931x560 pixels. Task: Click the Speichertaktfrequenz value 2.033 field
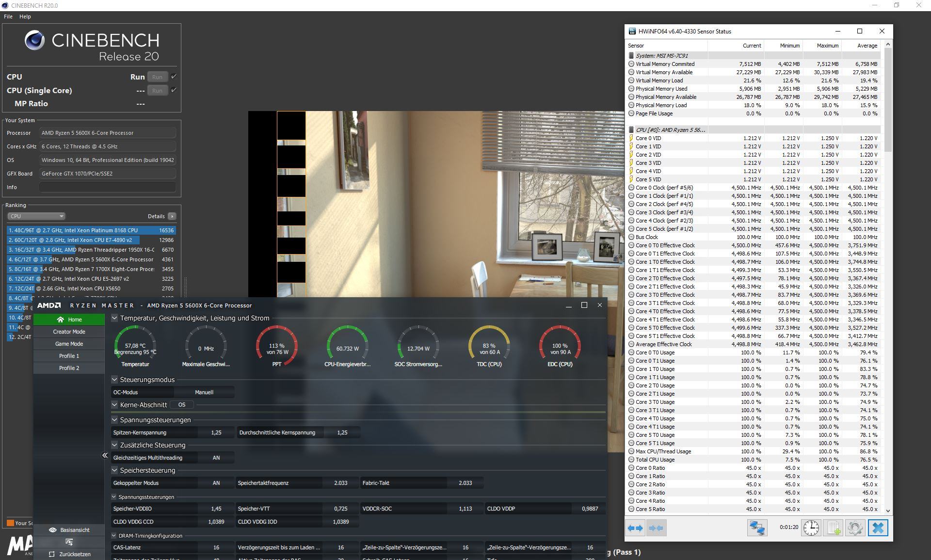[341, 483]
